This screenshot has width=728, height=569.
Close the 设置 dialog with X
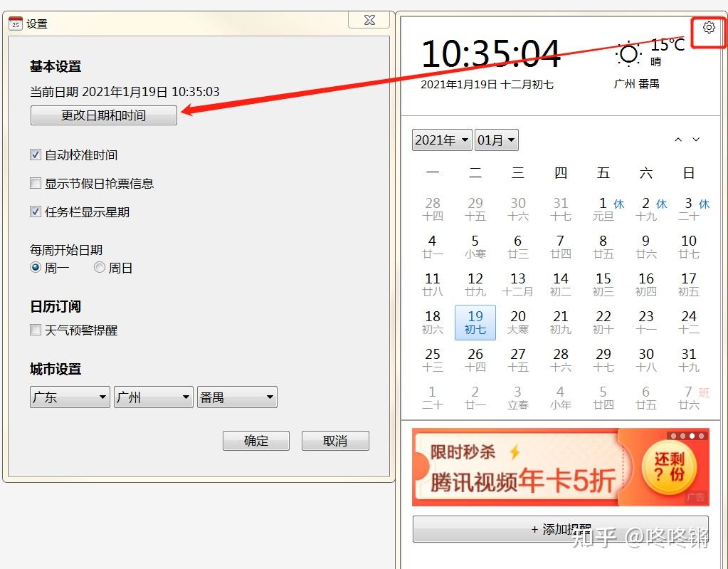(369, 20)
